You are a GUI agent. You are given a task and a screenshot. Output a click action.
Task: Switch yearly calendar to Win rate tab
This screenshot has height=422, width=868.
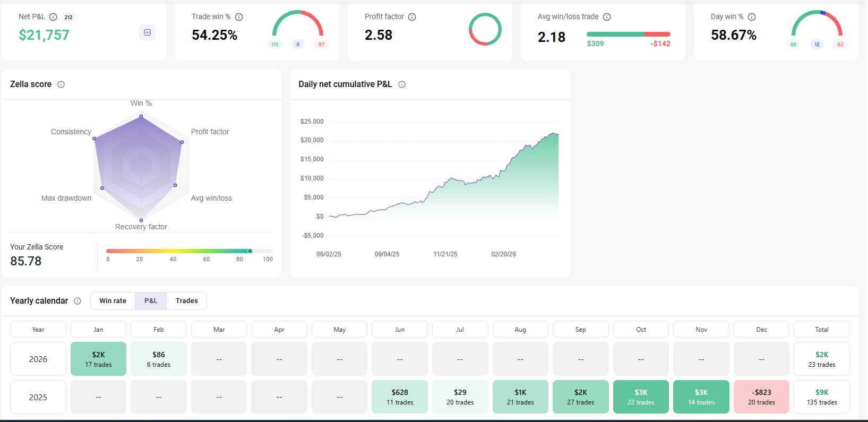coord(113,301)
